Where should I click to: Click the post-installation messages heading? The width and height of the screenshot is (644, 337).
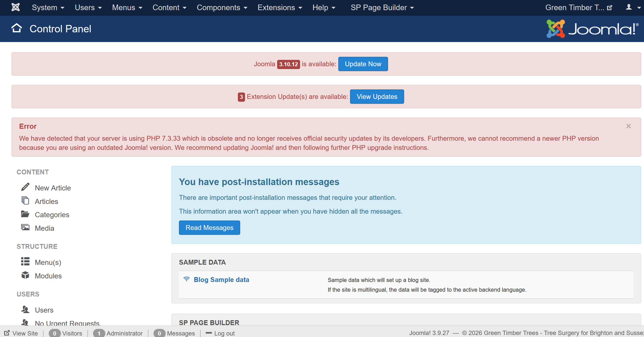(259, 182)
